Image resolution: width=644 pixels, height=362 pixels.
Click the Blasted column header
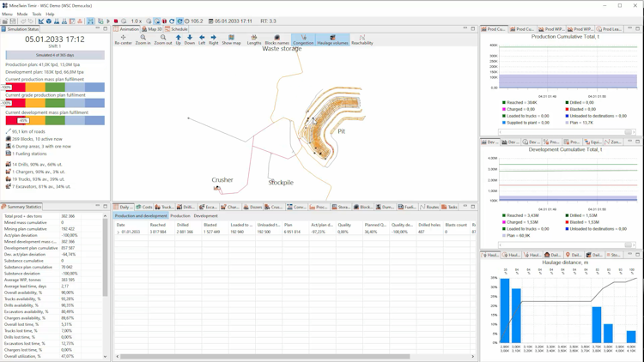coord(210,225)
